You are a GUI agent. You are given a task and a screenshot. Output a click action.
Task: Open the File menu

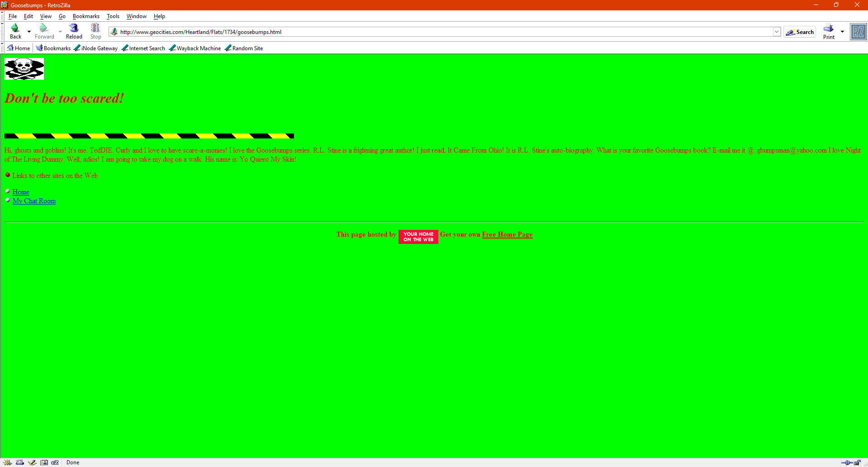[13, 16]
